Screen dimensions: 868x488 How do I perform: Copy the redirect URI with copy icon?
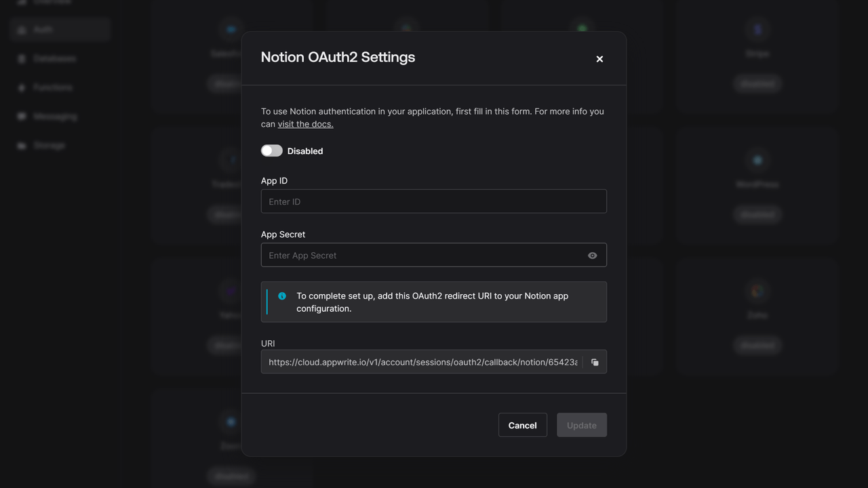click(595, 362)
